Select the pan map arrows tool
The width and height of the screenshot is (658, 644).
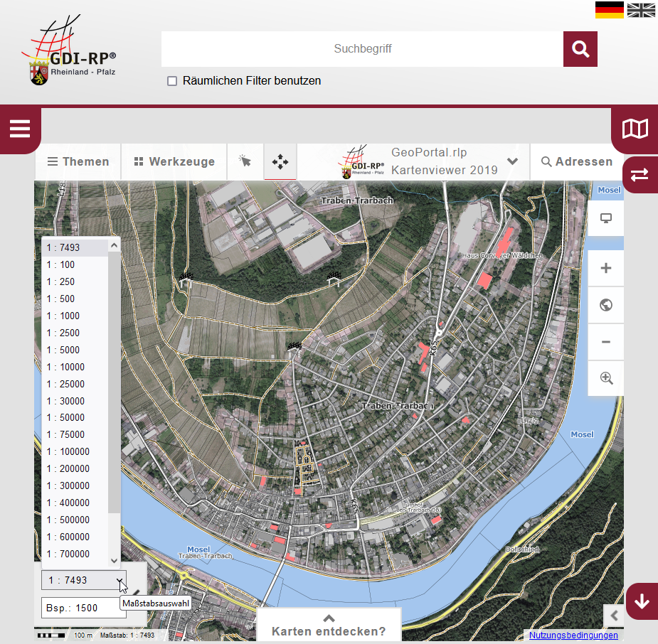[280, 162]
